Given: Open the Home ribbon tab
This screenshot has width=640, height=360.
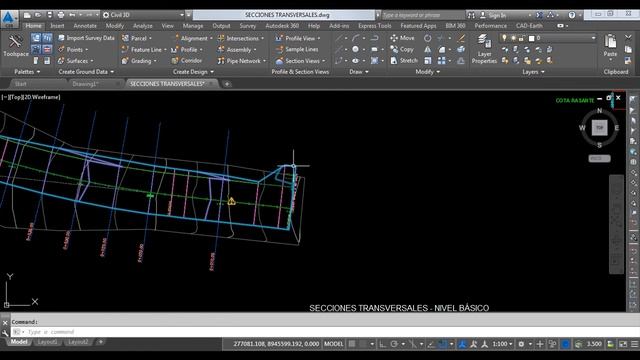Looking at the screenshot, I should pos(33,26).
